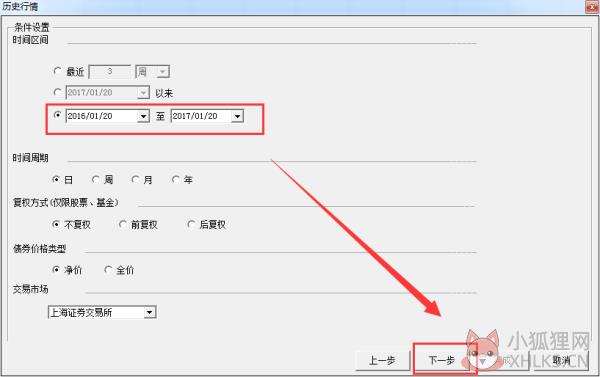The height and width of the screenshot is (377, 600).
Task: Go back with 上一步 button
Action: (382, 361)
